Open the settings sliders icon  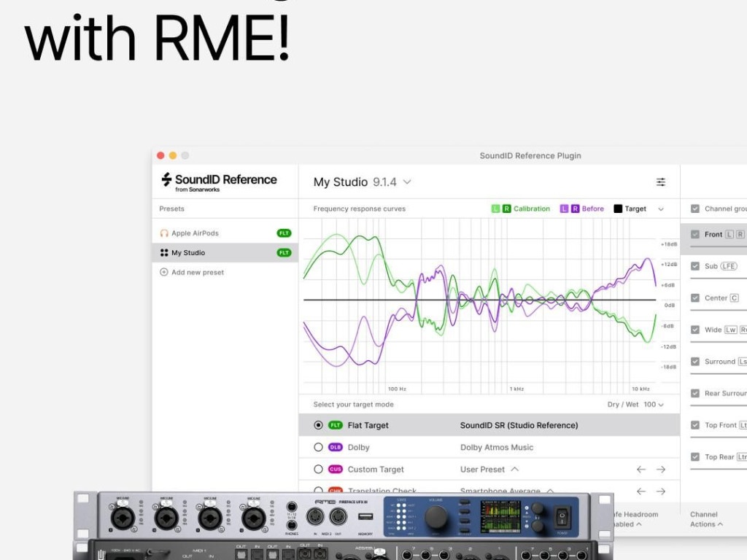tap(660, 182)
